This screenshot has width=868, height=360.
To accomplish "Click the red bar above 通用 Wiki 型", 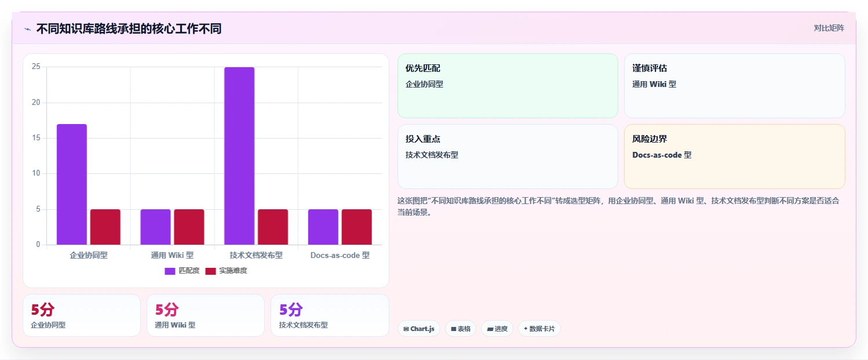I will click(x=189, y=227).
